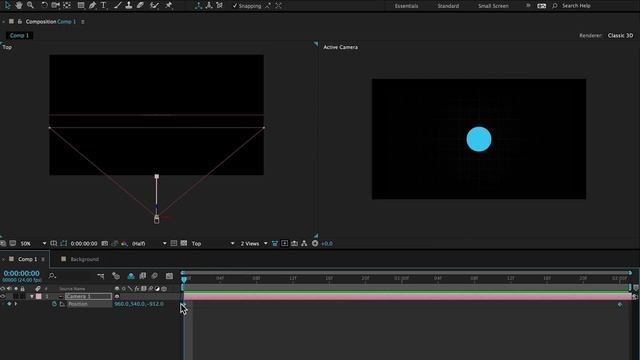Open the workspace overflow chevrons
The image size is (640, 360).
(x=528, y=6)
